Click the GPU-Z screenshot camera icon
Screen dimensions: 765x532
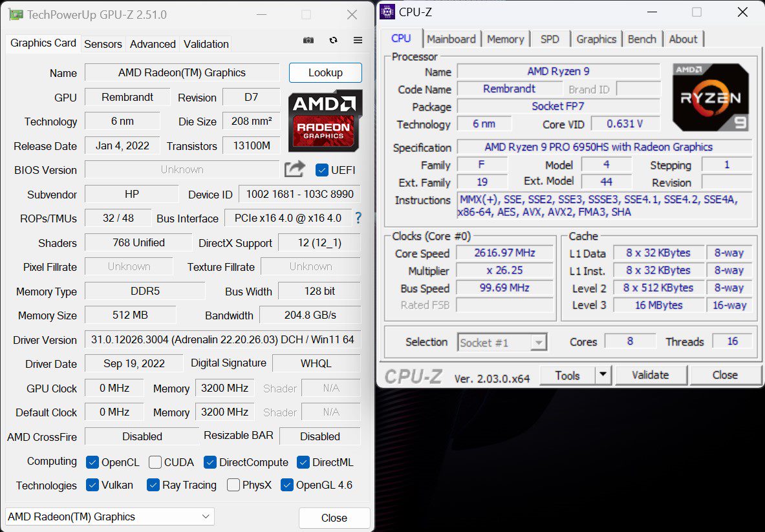[308, 40]
